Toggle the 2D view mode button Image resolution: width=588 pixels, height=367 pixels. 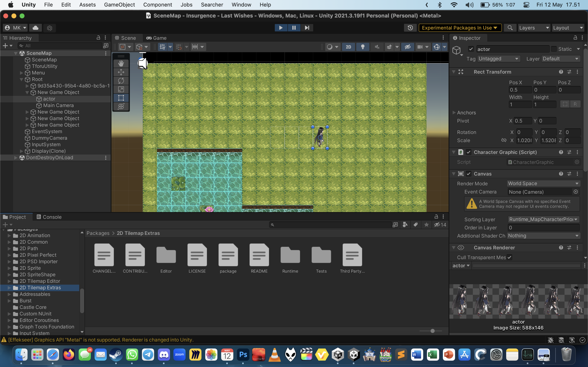point(348,47)
